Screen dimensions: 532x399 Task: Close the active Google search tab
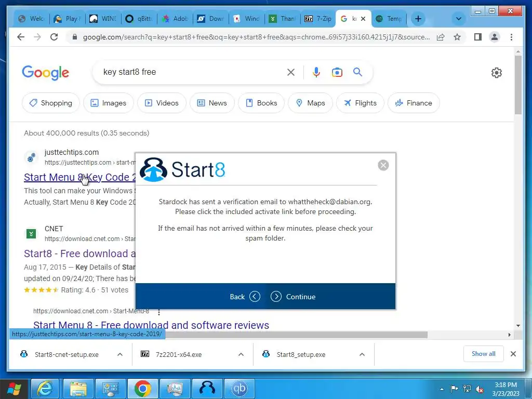pos(363,19)
